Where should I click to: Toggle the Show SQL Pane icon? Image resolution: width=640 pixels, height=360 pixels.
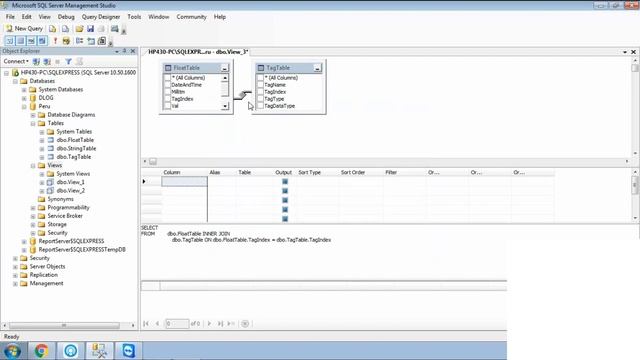point(31,41)
